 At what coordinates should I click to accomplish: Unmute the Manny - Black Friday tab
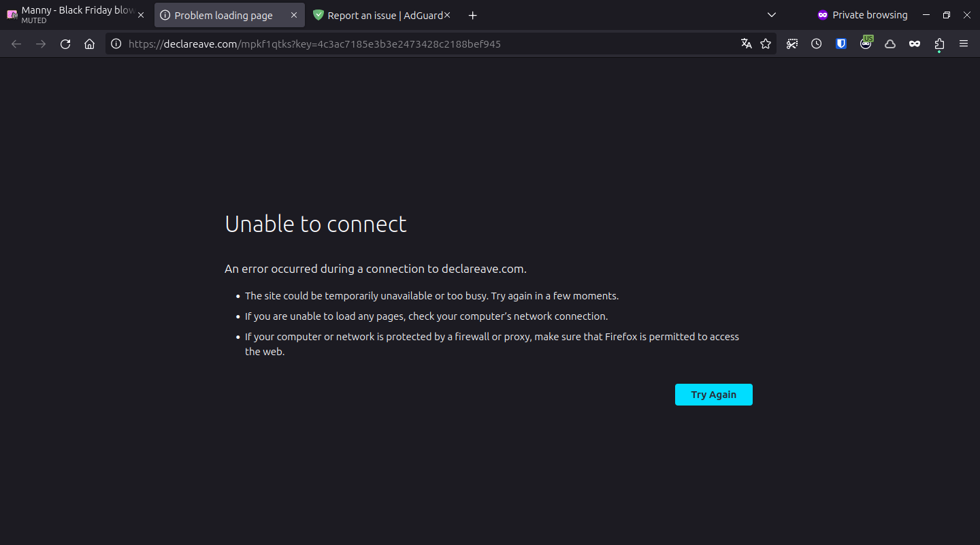click(x=11, y=15)
